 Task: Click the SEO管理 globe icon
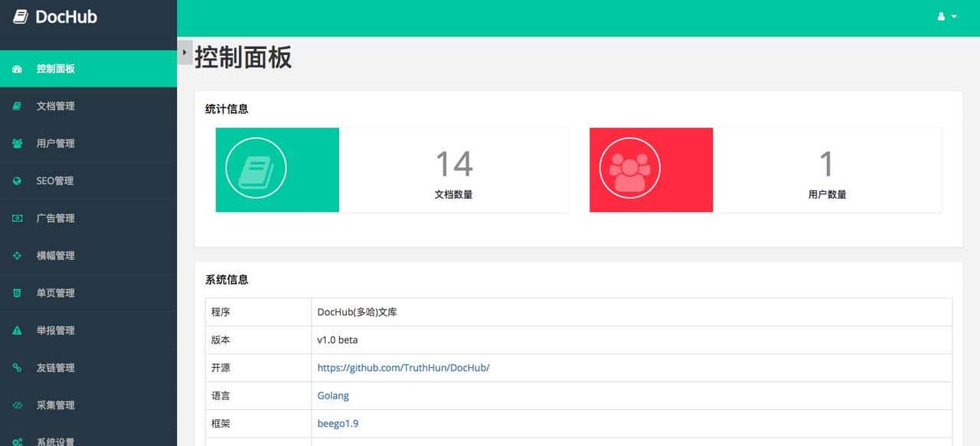pos(17,181)
